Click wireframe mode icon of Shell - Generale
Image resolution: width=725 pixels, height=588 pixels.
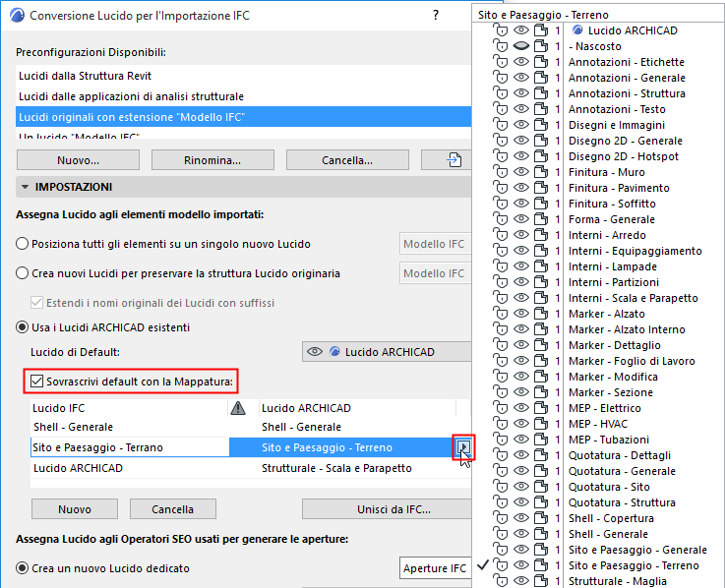tap(541, 533)
